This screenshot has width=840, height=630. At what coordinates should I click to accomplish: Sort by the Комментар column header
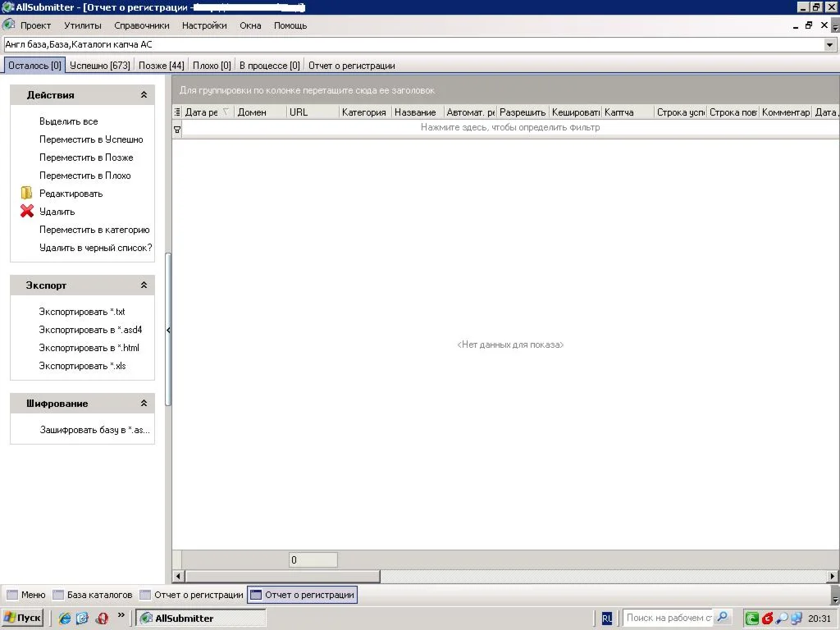pyautogui.click(x=785, y=112)
